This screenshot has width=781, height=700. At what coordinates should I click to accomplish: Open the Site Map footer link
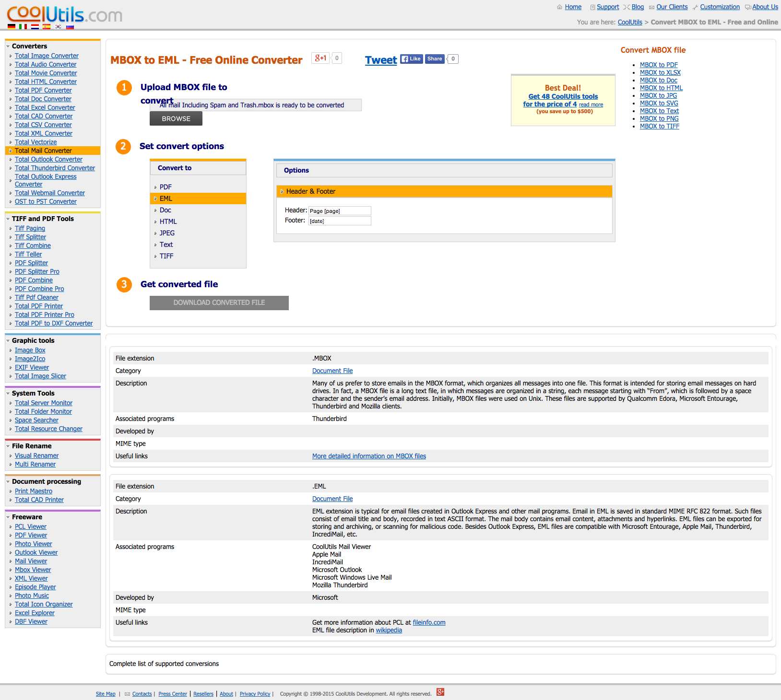[106, 694]
